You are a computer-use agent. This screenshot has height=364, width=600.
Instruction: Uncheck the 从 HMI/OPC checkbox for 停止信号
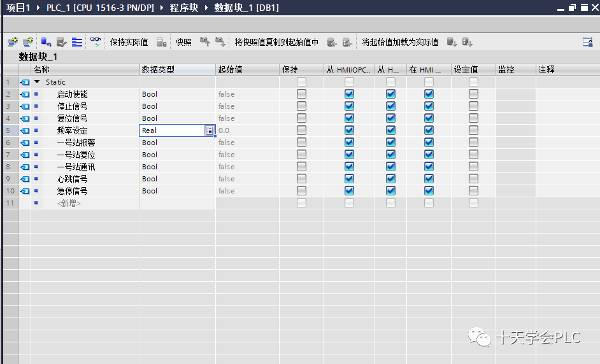[x=349, y=106]
